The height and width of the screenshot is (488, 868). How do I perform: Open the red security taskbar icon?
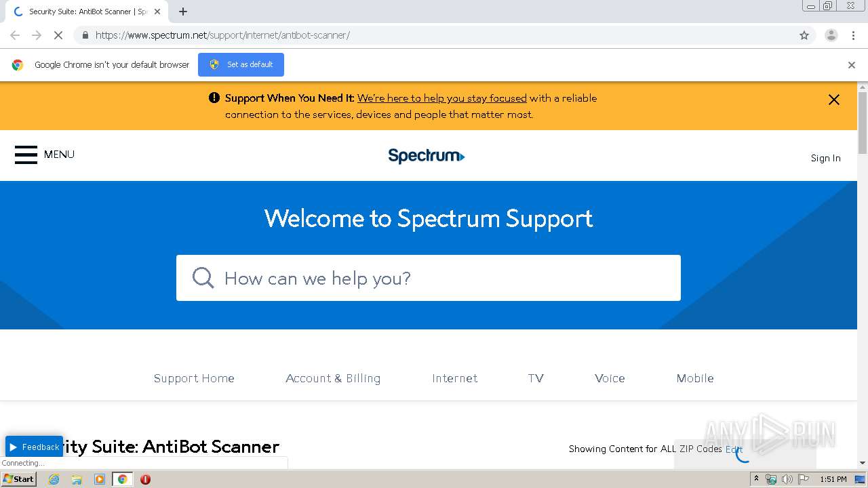(x=145, y=479)
